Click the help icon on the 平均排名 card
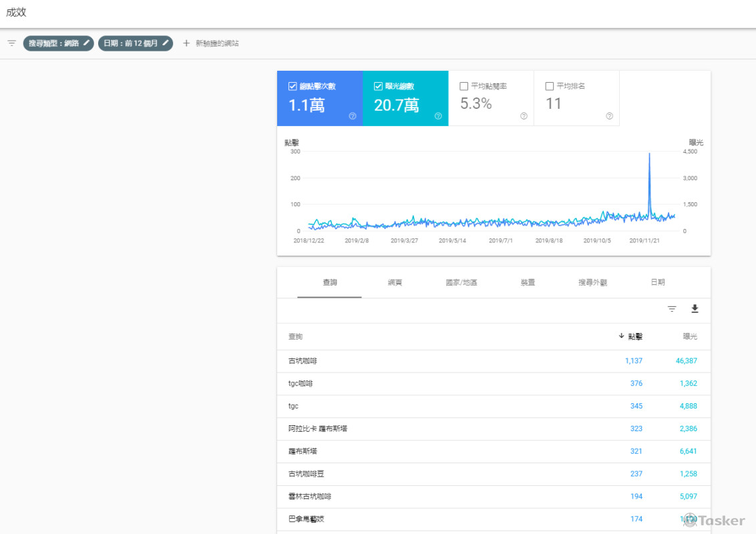 pos(608,115)
